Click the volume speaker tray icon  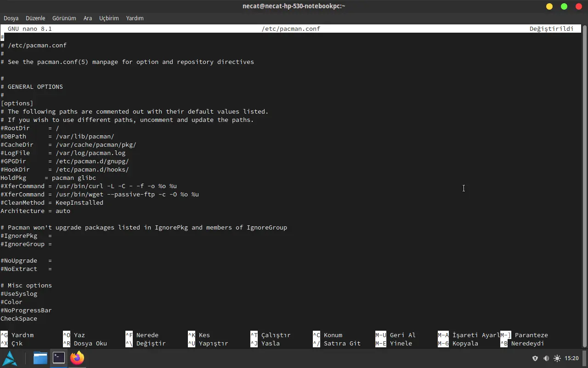[546, 358]
